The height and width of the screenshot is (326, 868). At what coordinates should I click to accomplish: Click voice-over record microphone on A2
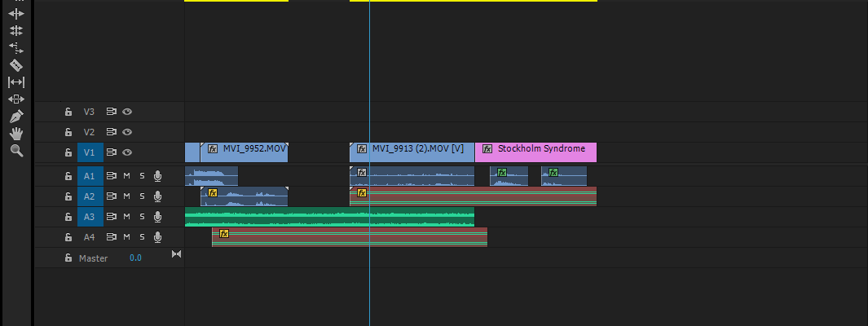(x=158, y=196)
